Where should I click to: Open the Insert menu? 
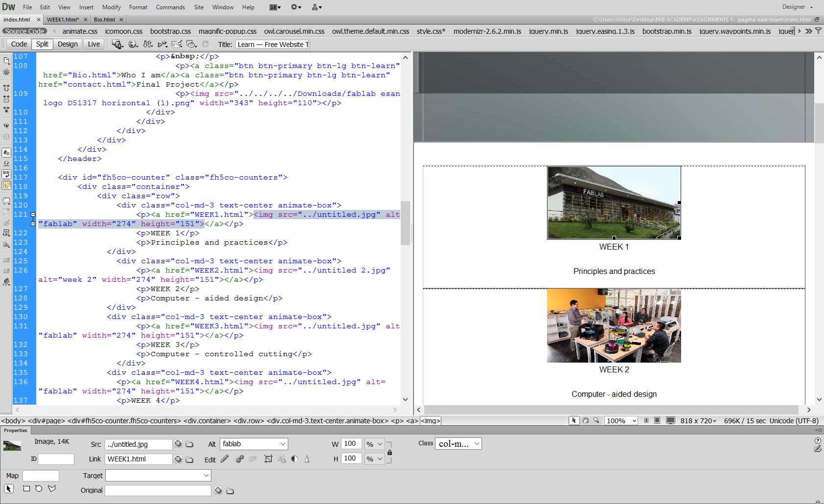pos(86,7)
